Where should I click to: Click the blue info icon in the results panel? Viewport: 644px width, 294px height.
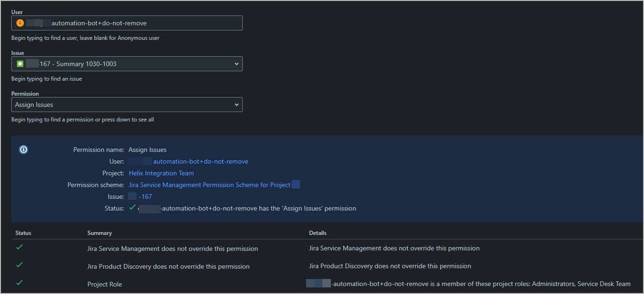click(23, 149)
